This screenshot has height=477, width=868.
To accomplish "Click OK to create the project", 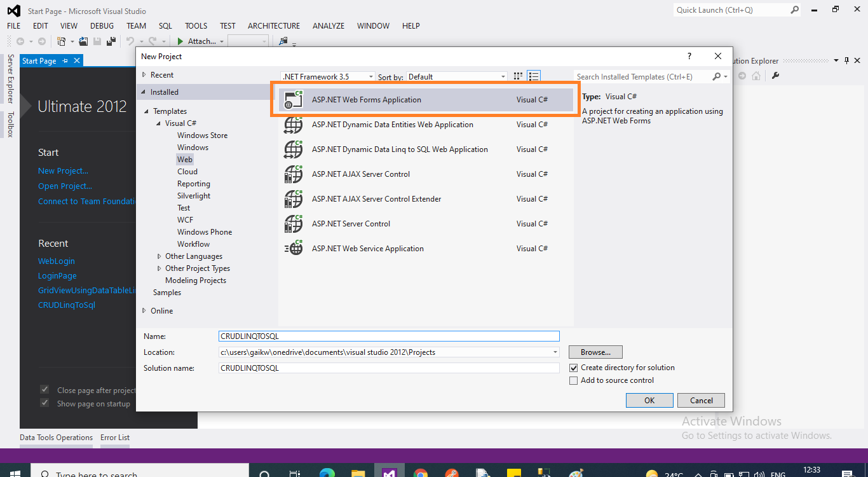I will pyautogui.click(x=649, y=401).
